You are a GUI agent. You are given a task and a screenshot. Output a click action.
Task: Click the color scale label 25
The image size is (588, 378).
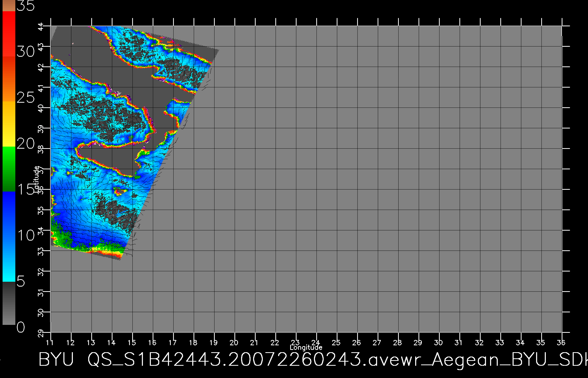(x=26, y=98)
